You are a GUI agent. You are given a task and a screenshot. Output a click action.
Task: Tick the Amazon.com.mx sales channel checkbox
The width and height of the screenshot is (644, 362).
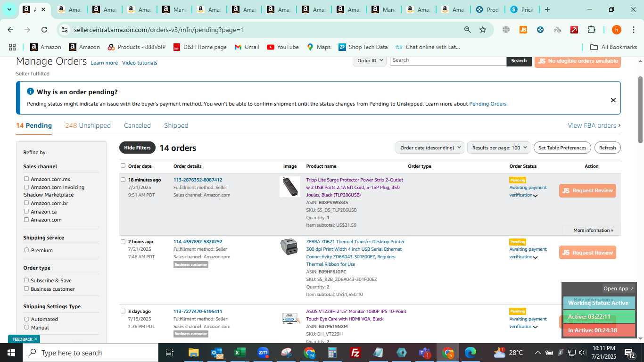tap(26, 179)
